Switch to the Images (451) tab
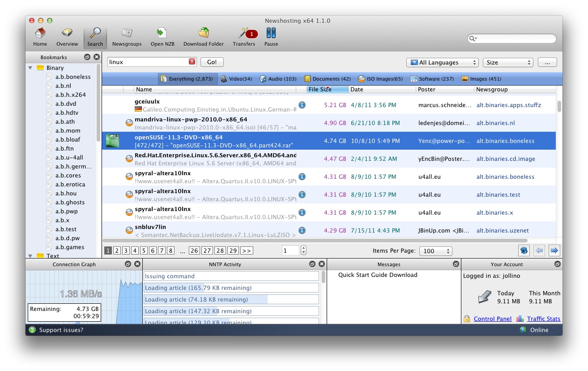Screen dimensions: 588x371 [x=481, y=79]
